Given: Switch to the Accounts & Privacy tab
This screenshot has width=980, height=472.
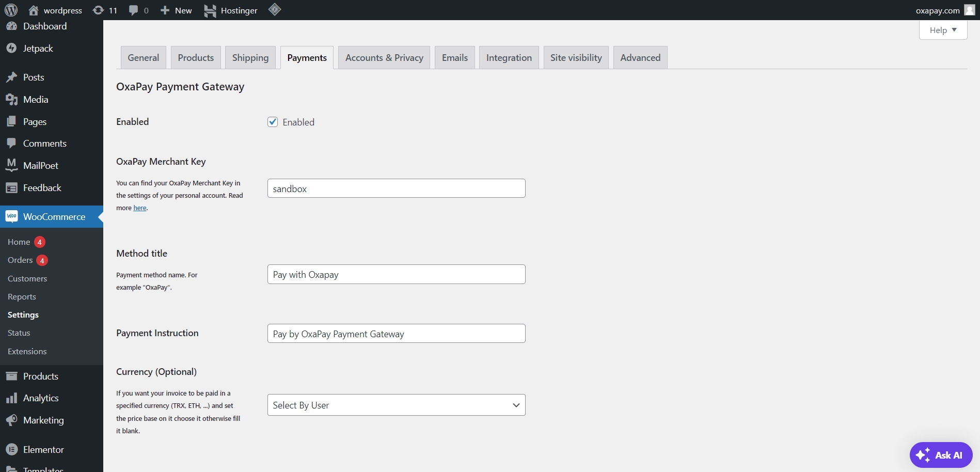Looking at the screenshot, I should click(384, 58).
